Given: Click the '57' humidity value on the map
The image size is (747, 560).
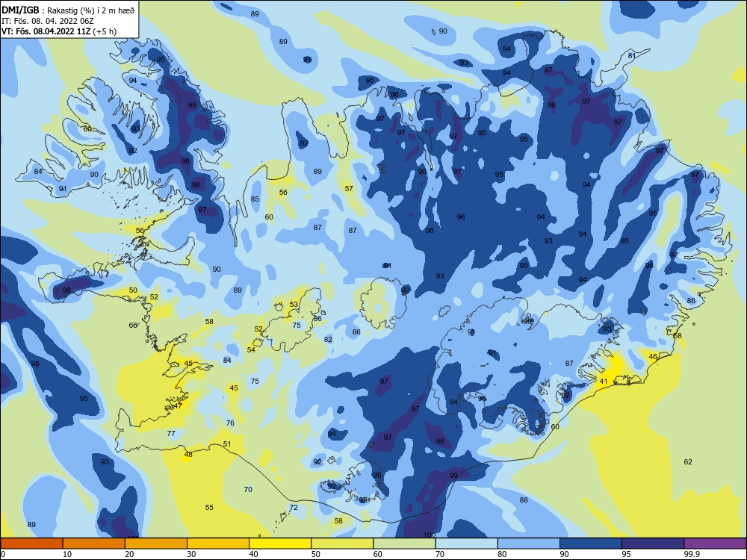Looking at the screenshot, I should 349,189.
